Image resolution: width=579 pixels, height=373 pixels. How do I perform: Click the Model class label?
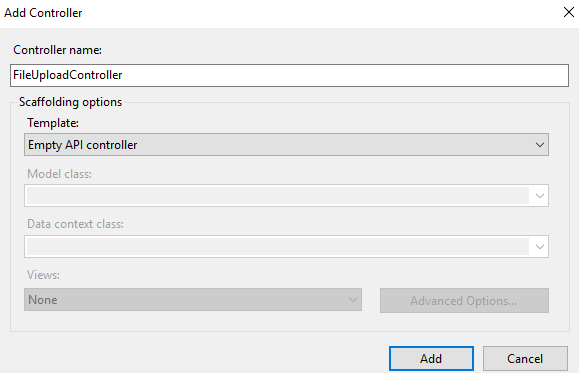(59, 174)
